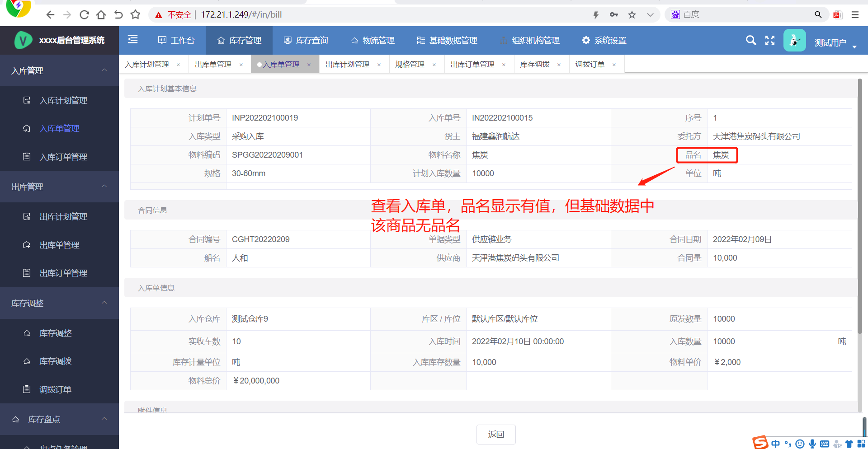Screen dimensions: 868x449
Task: Click the user avatar image
Action: (794, 40)
